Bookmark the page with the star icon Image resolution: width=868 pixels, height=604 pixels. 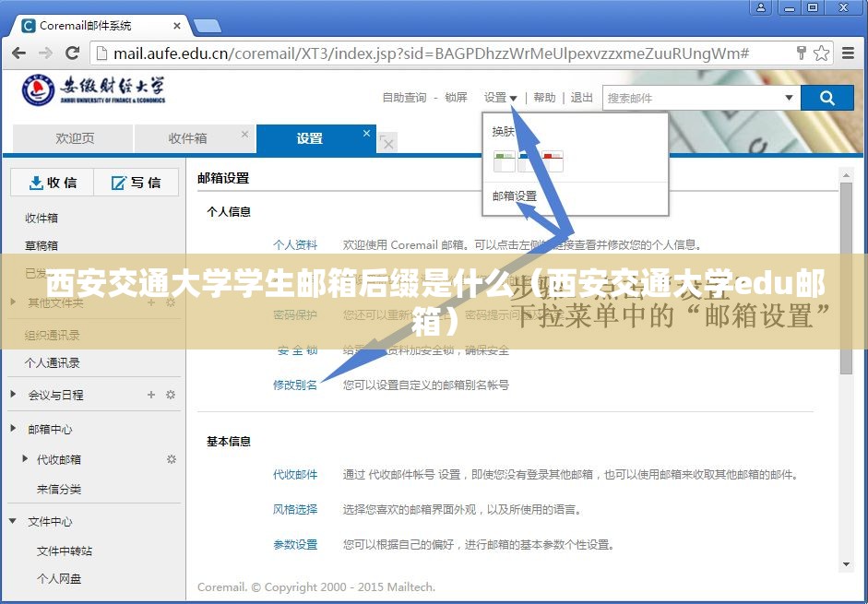(x=822, y=53)
